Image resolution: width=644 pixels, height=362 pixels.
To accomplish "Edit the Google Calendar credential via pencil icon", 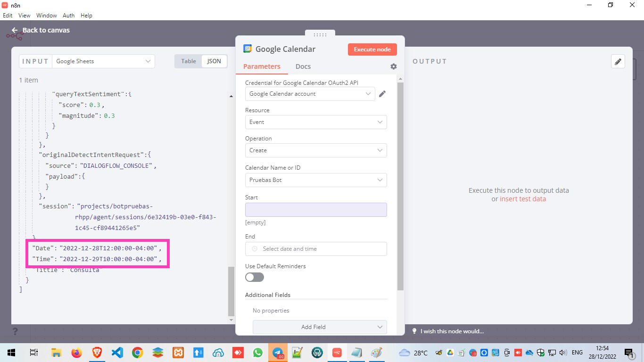I will [x=382, y=94].
